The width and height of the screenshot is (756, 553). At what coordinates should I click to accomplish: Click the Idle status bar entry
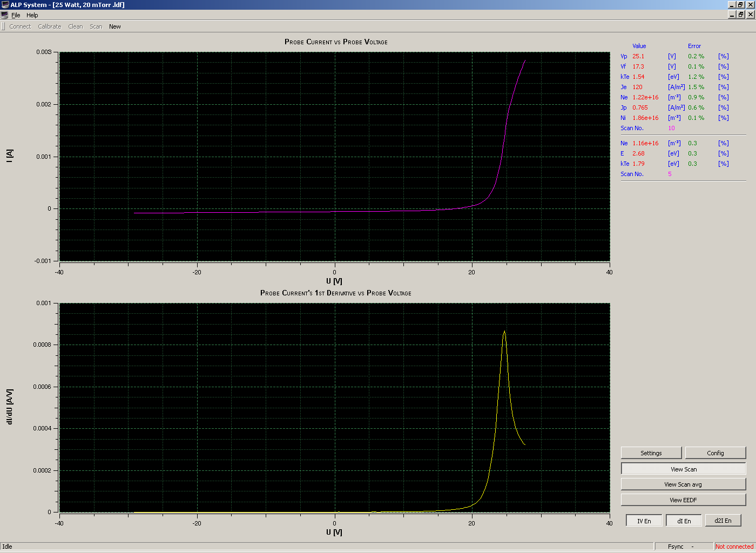click(7, 547)
